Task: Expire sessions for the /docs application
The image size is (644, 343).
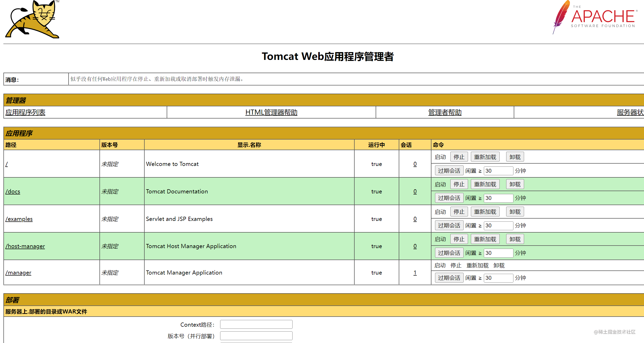Action: pos(449,198)
